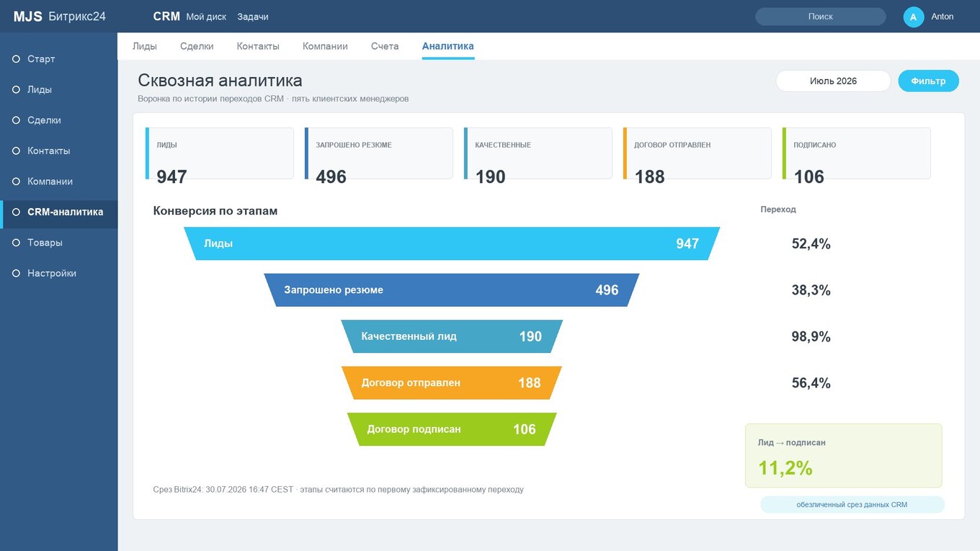Image resolution: width=980 pixels, height=551 pixels.
Task: Click the Переход column header
Action: tap(778, 210)
